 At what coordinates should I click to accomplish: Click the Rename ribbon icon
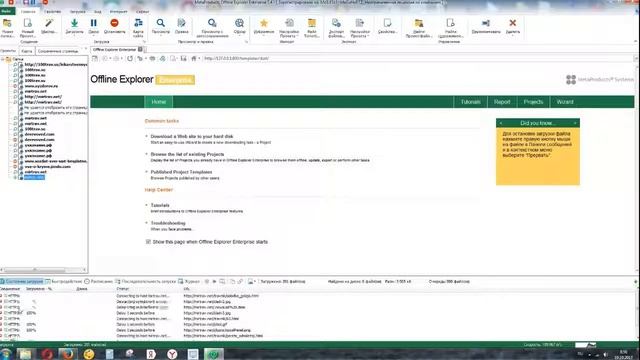pos(486,23)
